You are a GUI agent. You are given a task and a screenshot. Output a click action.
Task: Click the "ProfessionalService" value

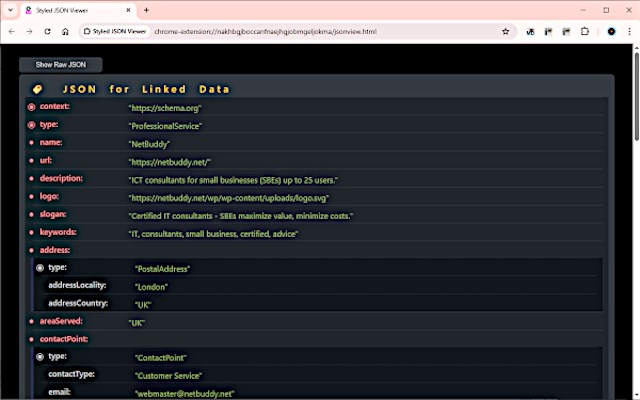[165, 126]
